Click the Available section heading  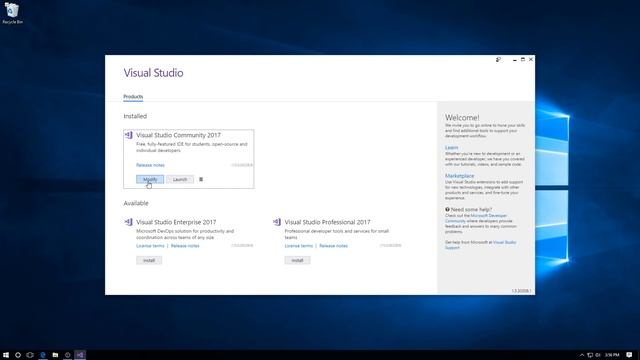136,203
